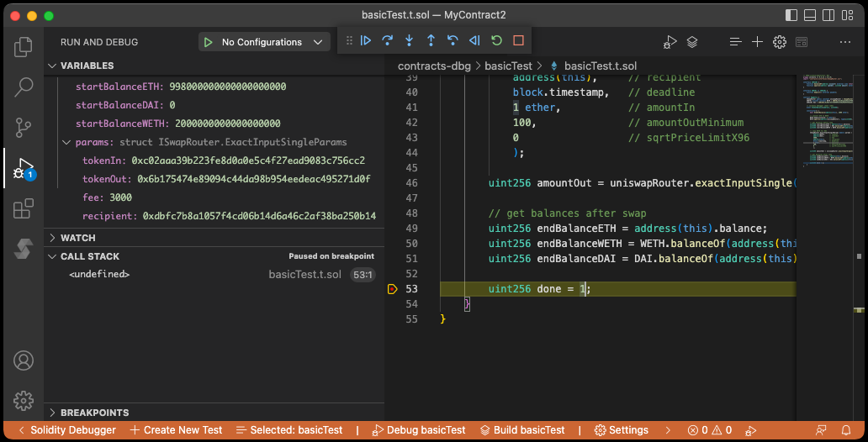This screenshot has height=442, width=868.
Task: Collapse the params struct variable
Action: [x=67, y=143]
